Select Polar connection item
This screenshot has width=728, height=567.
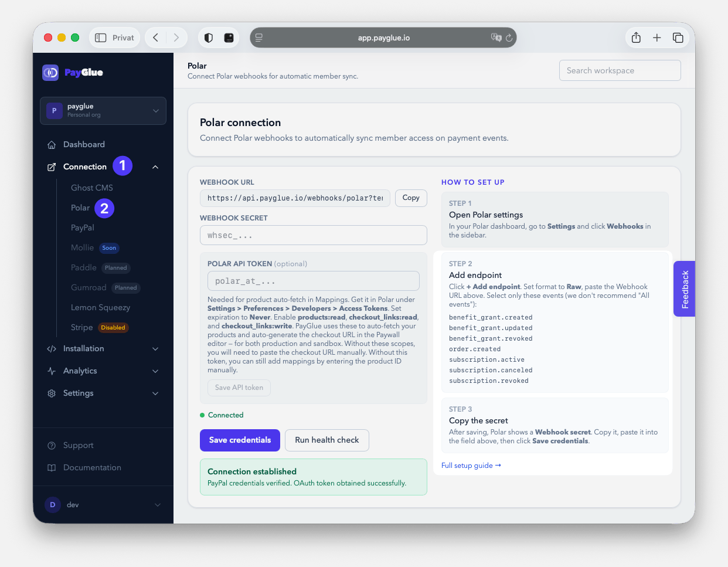[x=80, y=208]
